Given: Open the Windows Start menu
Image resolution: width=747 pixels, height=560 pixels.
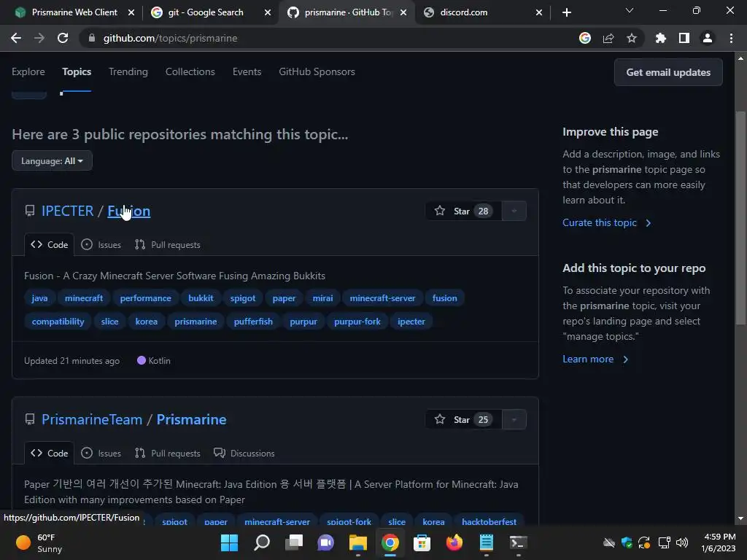Looking at the screenshot, I should click(229, 542).
